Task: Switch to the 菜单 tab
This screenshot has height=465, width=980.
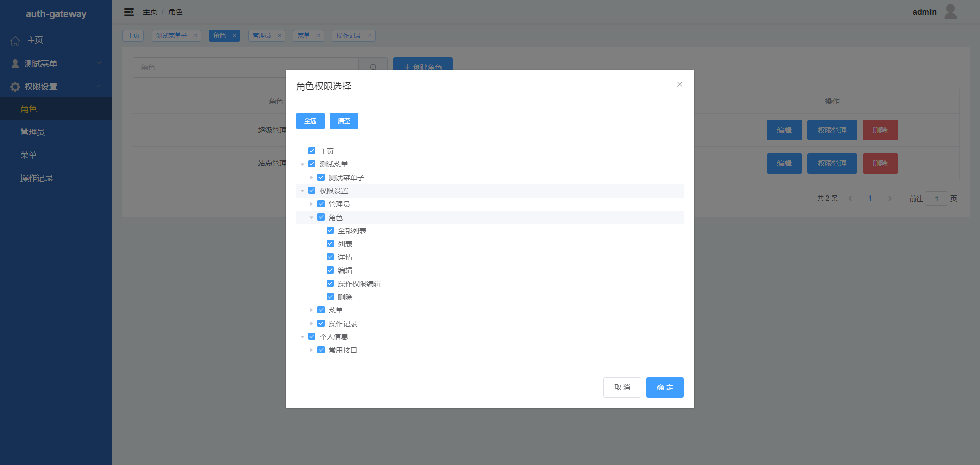Action: tap(304, 36)
